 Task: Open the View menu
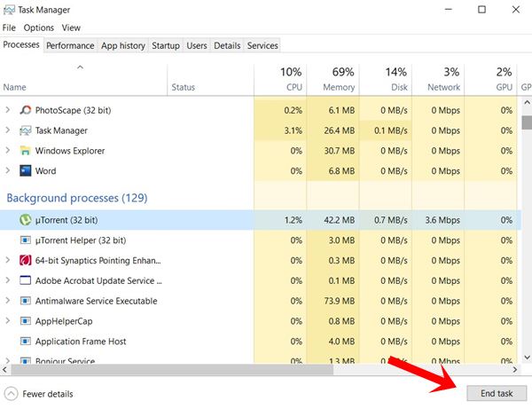coord(71,28)
